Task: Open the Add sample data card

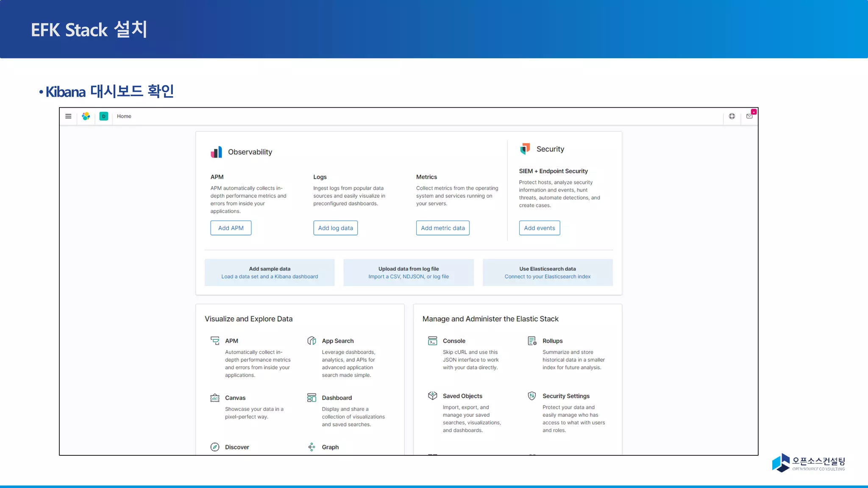Action: coord(270,272)
